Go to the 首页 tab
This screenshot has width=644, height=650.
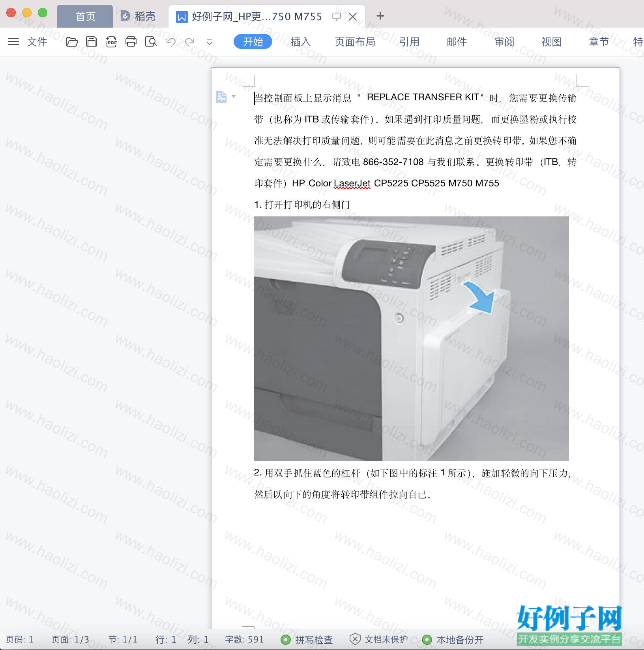[x=85, y=16]
